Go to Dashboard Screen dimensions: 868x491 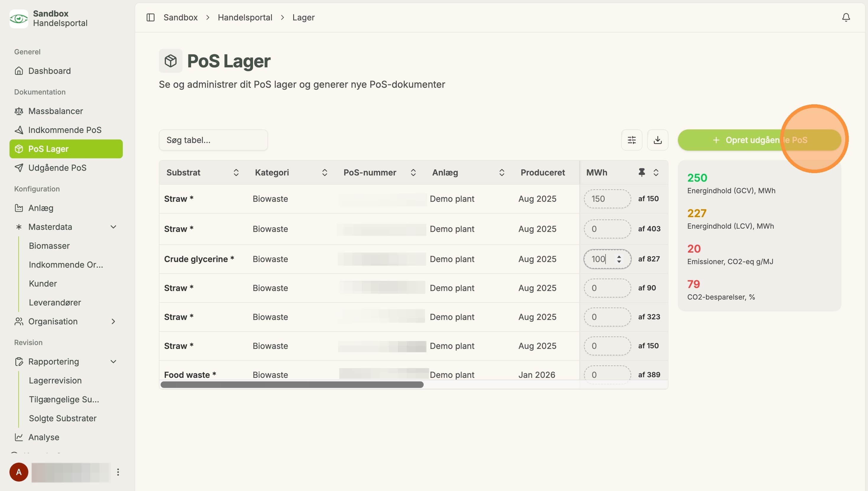click(x=66, y=71)
